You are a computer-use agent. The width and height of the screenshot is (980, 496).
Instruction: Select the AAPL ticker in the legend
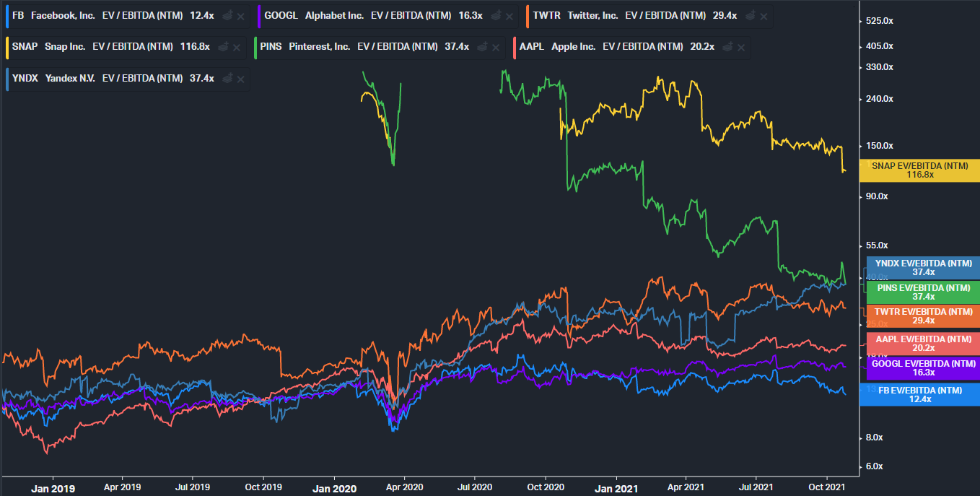(532, 47)
